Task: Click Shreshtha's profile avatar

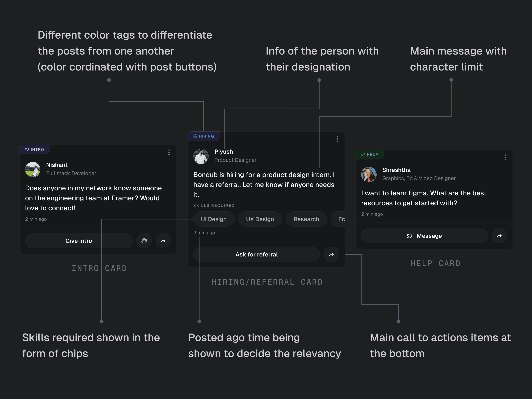Action: (369, 175)
